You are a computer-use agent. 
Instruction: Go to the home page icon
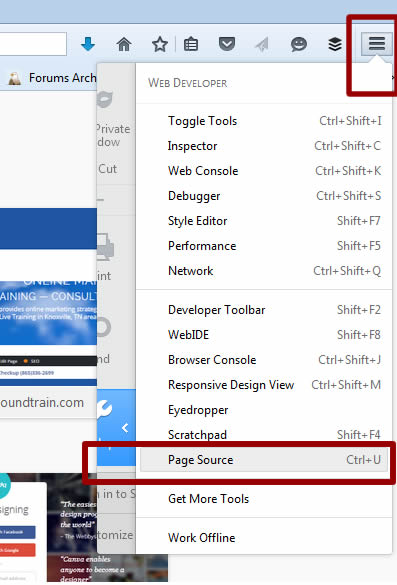point(124,44)
